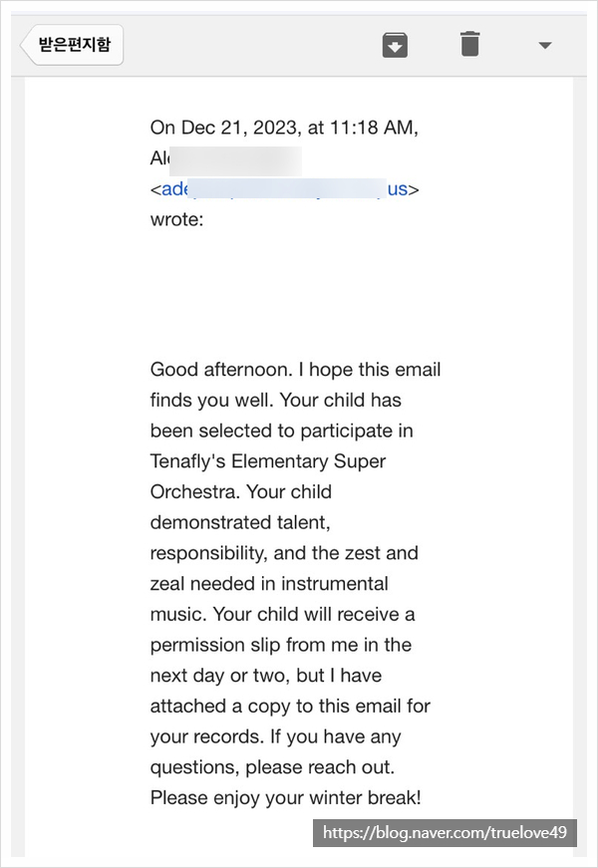Click the 'Good afternoon' greeting line
This screenshot has width=598, height=868.
click(295, 370)
